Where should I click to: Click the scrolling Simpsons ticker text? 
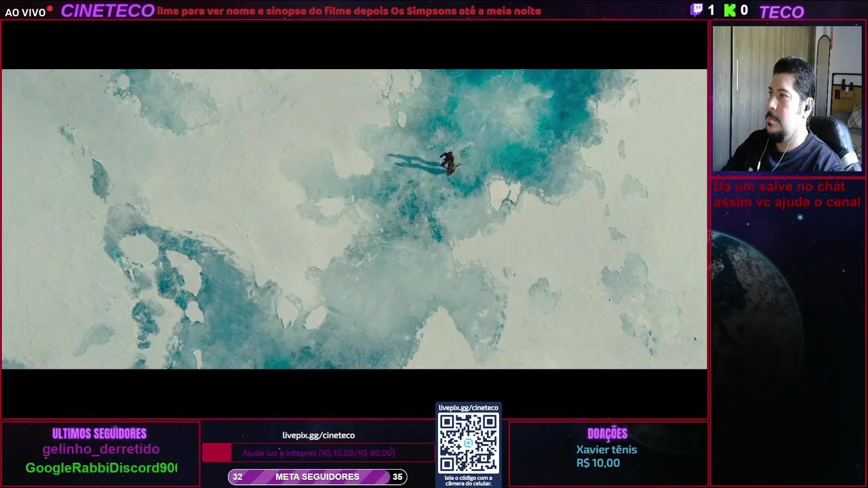(349, 11)
